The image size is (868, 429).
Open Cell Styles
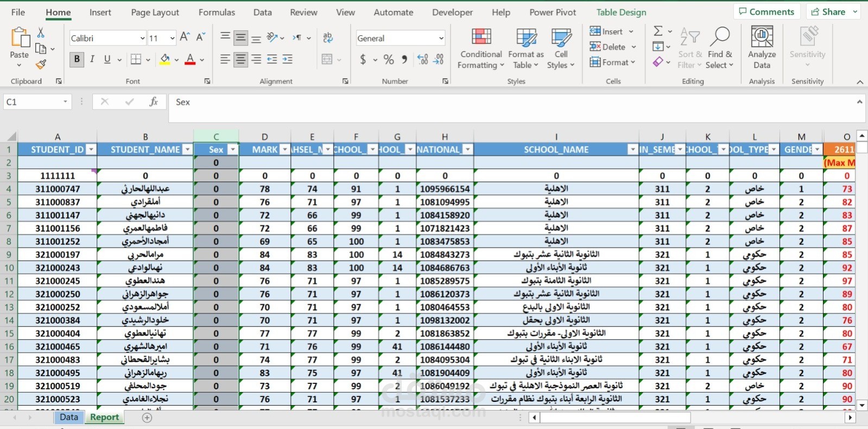(x=561, y=48)
